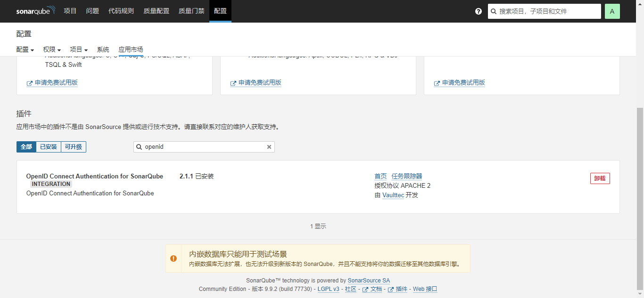Expand the 项目 dropdown in settings bar
Viewport: 644px width, 298px height.
(x=78, y=49)
